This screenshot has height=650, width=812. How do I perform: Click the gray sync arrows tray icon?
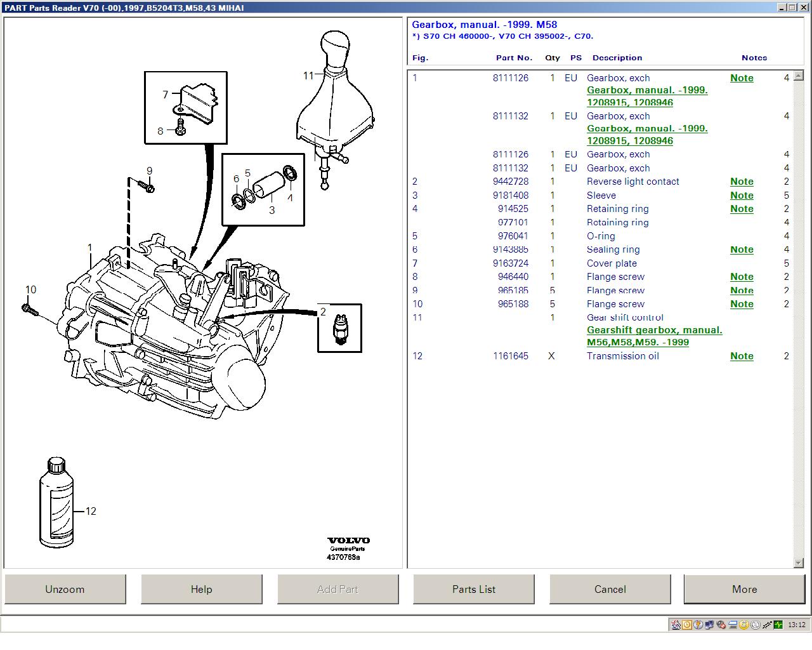point(756,625)
